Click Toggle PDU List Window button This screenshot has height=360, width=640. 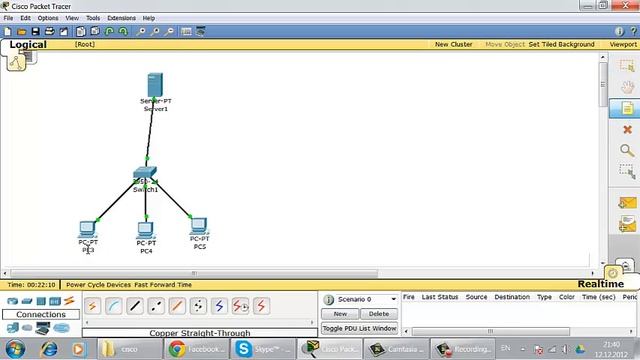tap(360, 328)
